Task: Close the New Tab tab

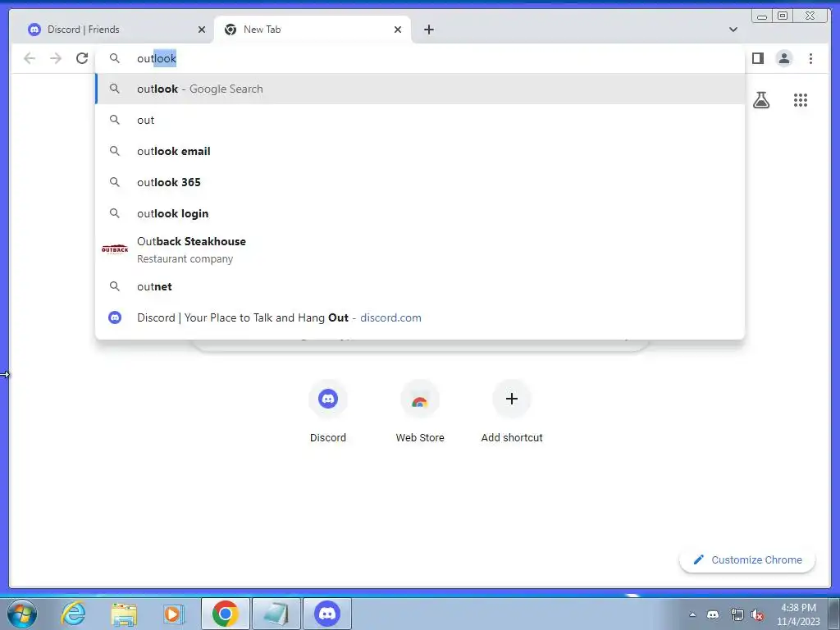Action: tap(398, 30)
